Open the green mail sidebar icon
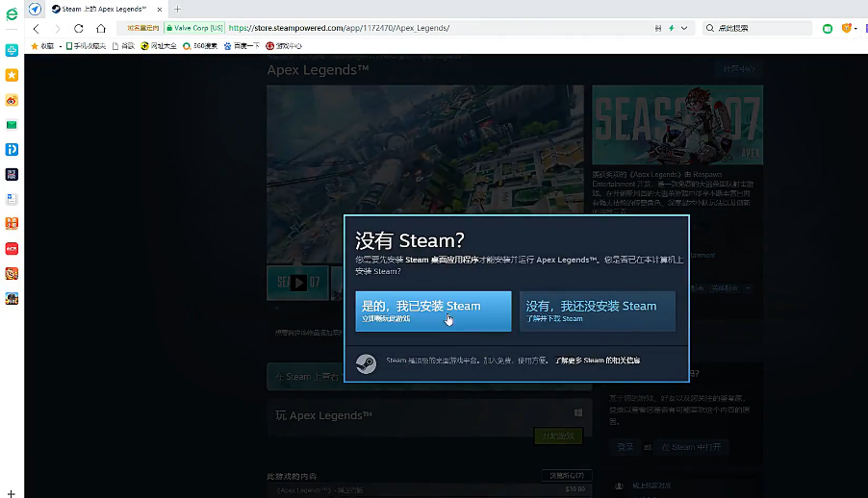This screenshot has width=868, height=498. coord(12,125)
